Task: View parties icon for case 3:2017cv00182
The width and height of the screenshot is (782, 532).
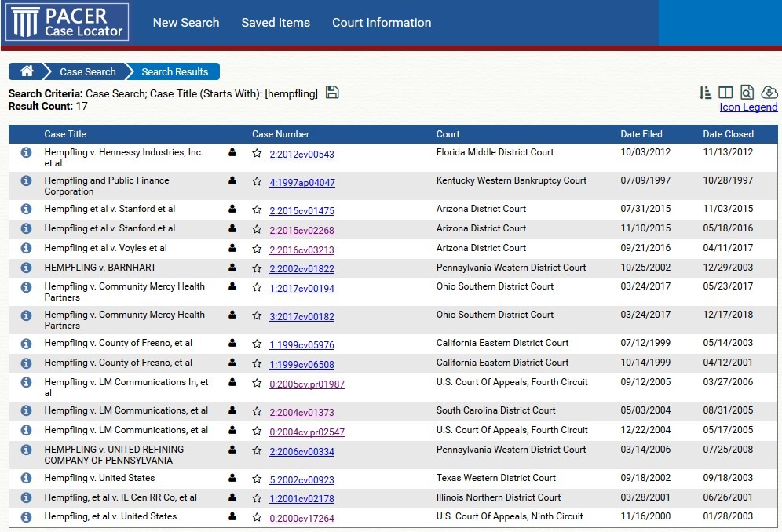Action: [232, 315]
